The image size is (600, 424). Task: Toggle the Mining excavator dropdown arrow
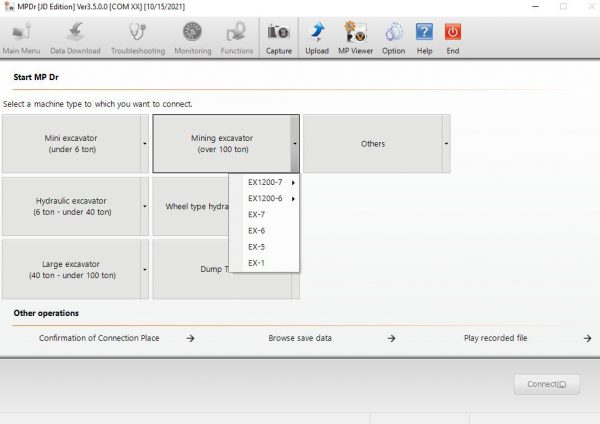click(295, 144)
